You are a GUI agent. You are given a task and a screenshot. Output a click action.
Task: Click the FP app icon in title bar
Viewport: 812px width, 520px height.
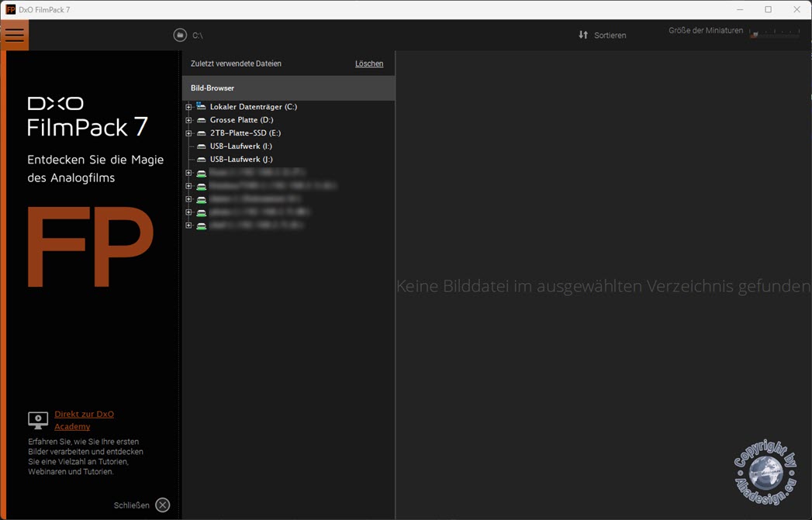(10, 9)
